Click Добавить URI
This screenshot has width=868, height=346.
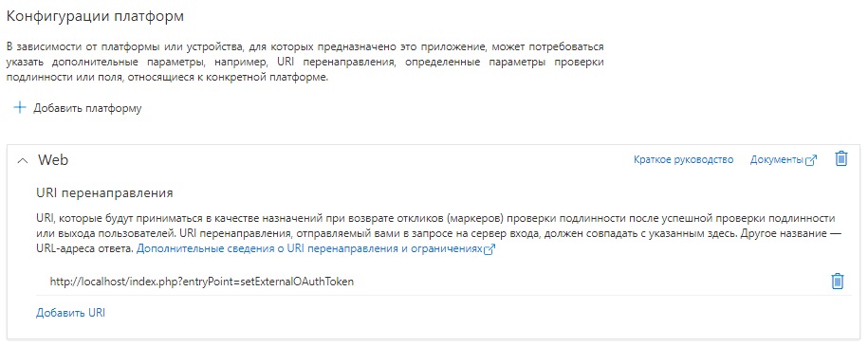pos(71,313)
